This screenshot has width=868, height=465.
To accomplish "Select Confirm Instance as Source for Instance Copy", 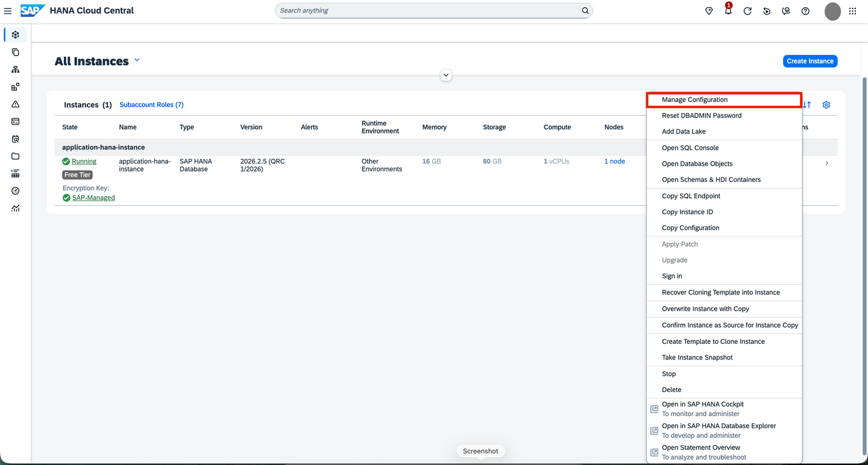I will (724, 325).
